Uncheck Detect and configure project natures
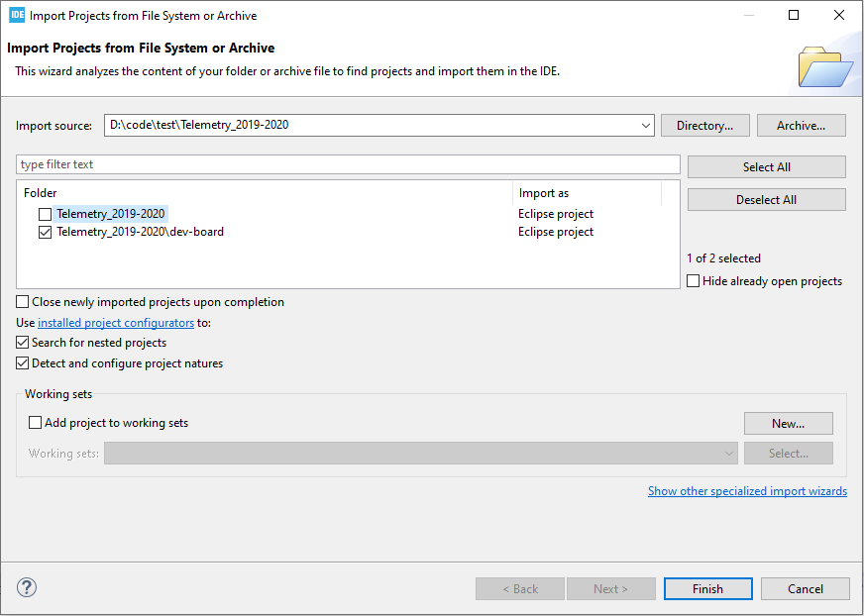This screenshot has height=616, width=864. coord(23,363)
